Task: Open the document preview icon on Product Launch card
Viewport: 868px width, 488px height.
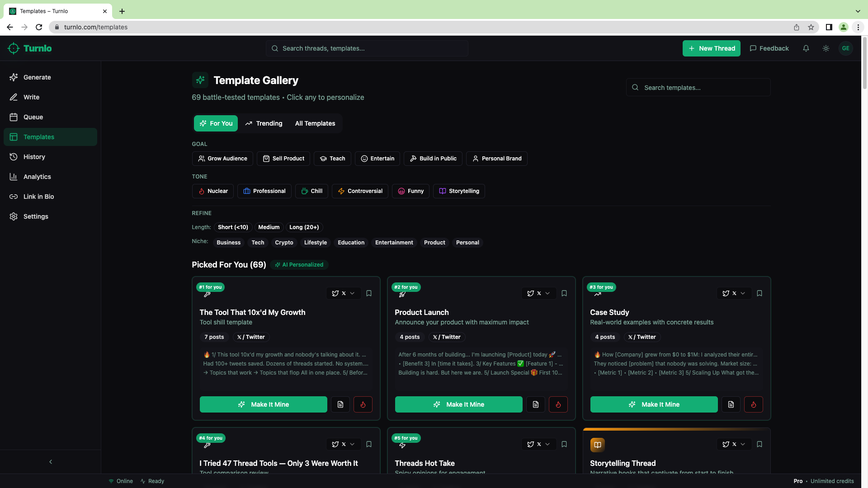Action: pos(535,404)
